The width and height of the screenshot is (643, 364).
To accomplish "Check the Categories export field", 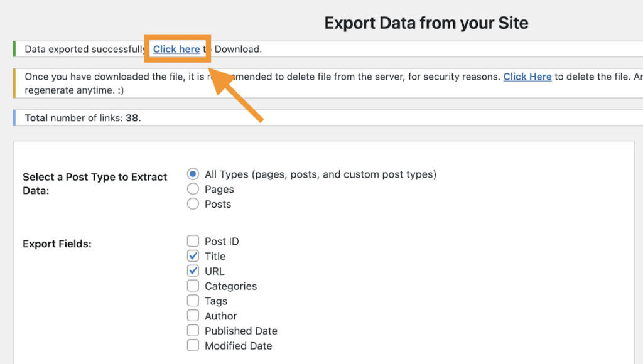I will pos(193,286).
